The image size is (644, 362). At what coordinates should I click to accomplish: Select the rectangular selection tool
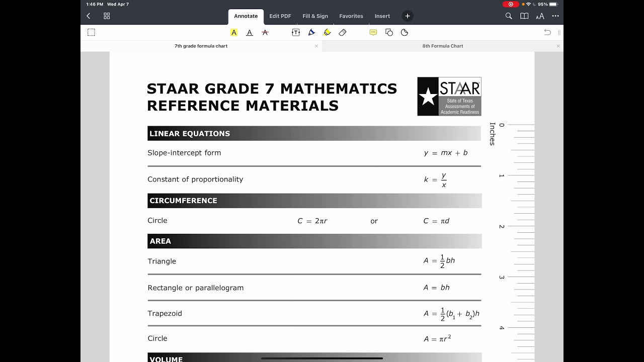coord(91,32)
